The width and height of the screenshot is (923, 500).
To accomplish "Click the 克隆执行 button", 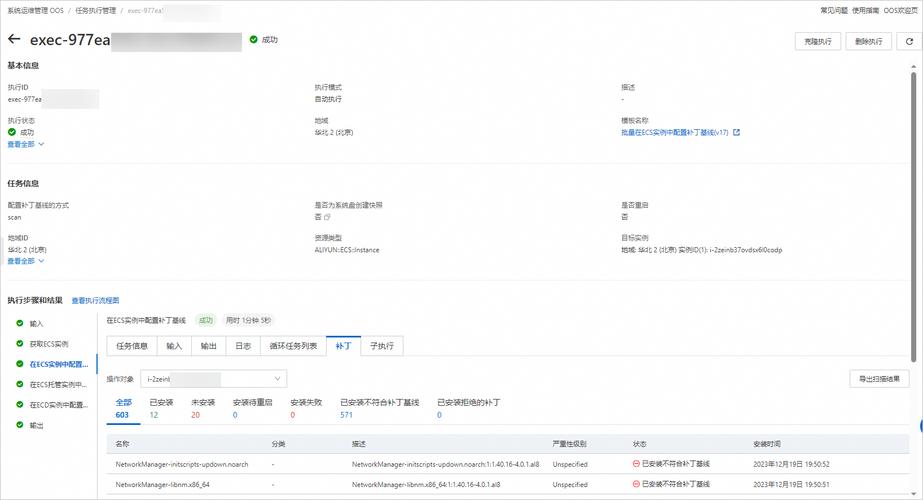I will click(x=818, y=41).
